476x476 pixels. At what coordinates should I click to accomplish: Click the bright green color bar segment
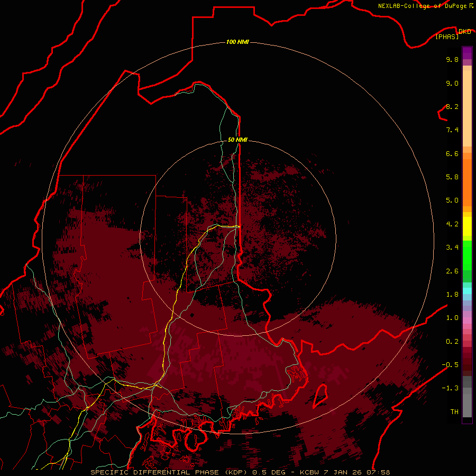tap(467, 255)
